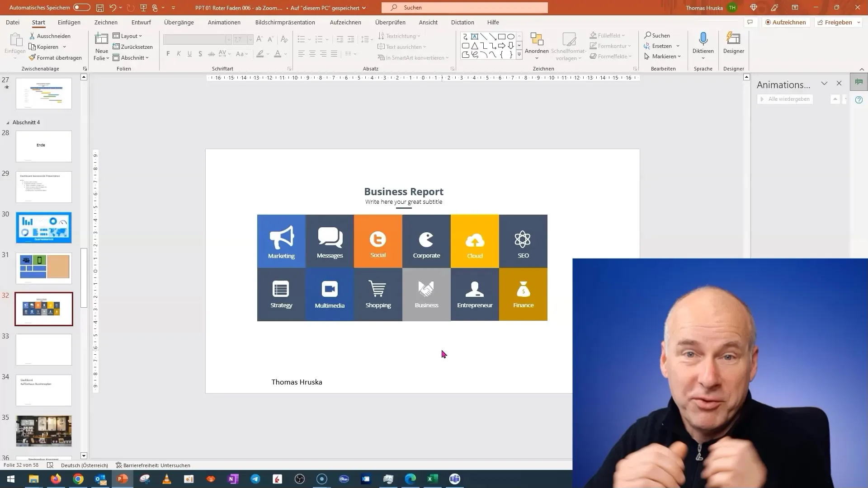
Task: Click the Start tab in ribbon
Action: coord(38,22)
